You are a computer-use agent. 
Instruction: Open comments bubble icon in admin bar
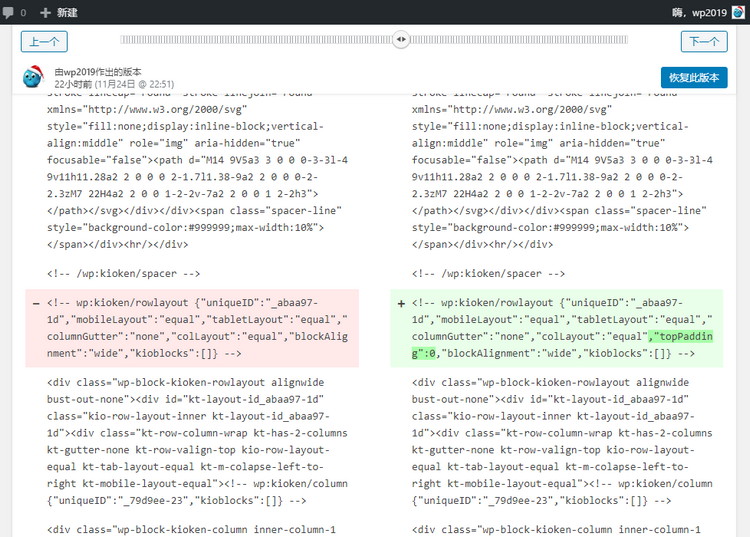tap(8, 12)
